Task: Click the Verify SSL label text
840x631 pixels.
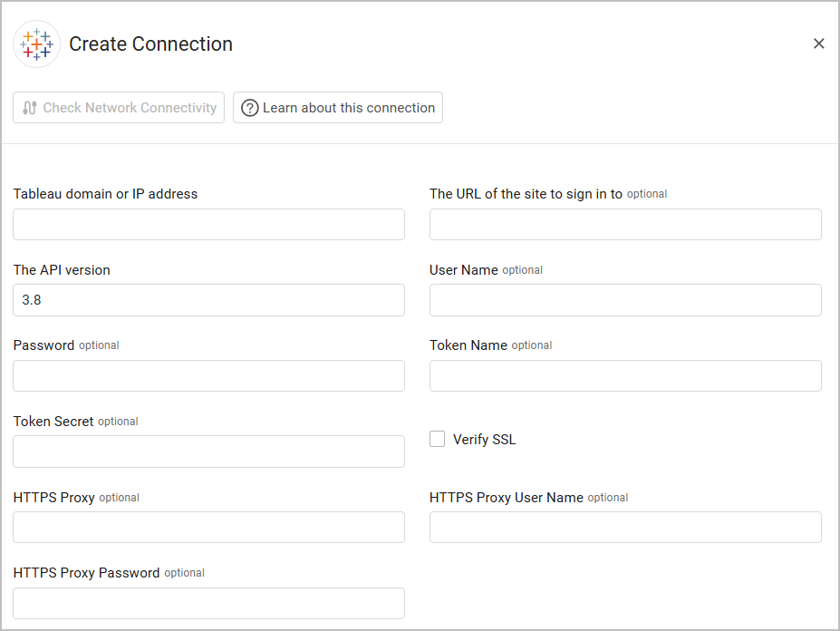Action: pyautogui.click(x=484, y=440)
